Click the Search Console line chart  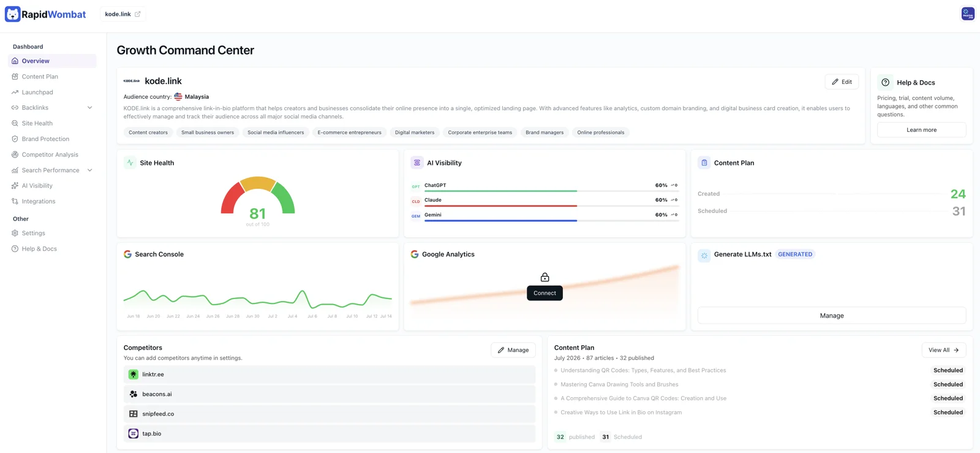click(x=258, y=299)
